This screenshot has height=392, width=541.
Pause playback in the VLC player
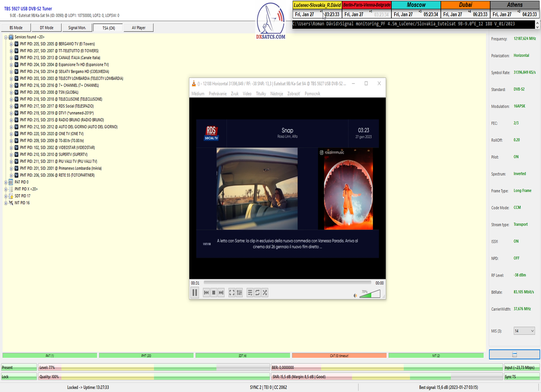coord(195,292)
